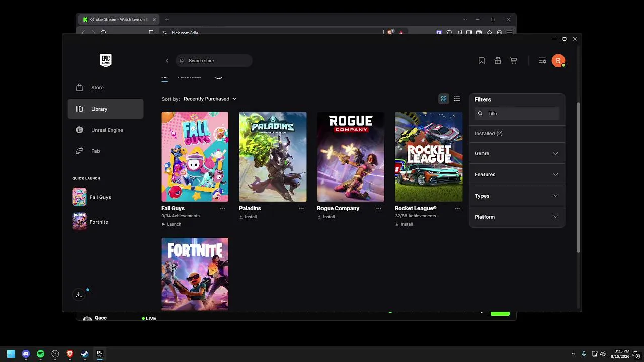Open the Downloads icon in the sidebar
644x362 pixels.
pyautogui.click(x=79, y=295)
